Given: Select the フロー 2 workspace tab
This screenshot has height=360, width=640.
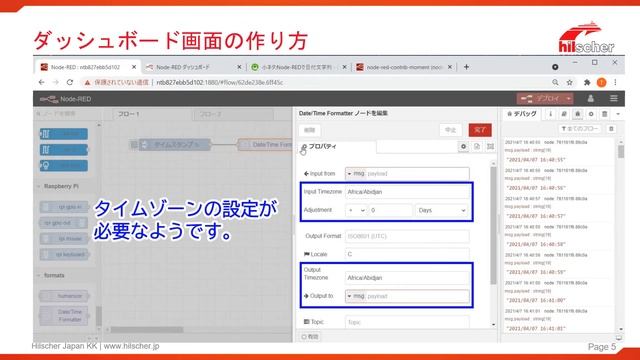Looking at the screenshot, I should tap(233, 114).
